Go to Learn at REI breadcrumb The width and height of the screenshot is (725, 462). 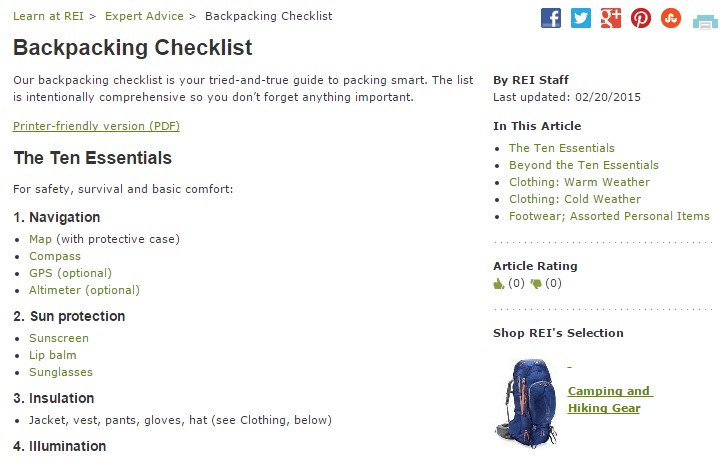(48, 16)
